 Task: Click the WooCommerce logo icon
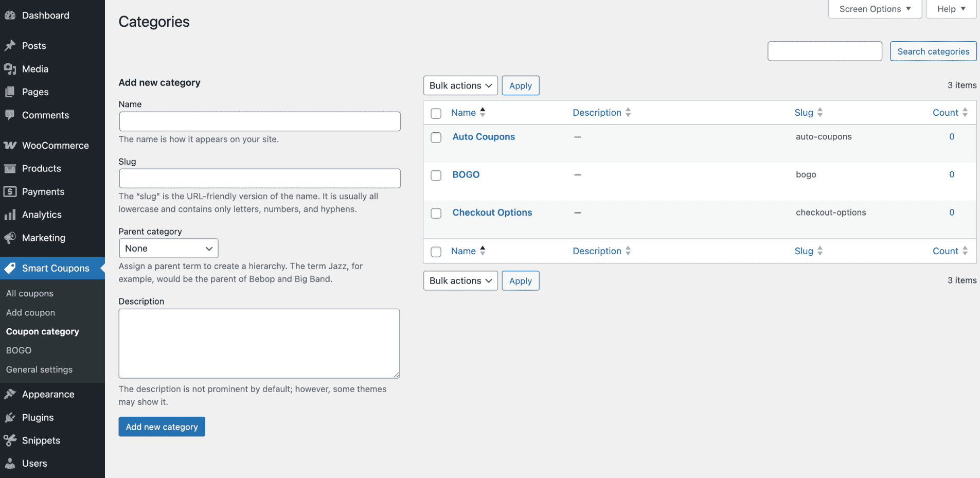pos(11,145)
